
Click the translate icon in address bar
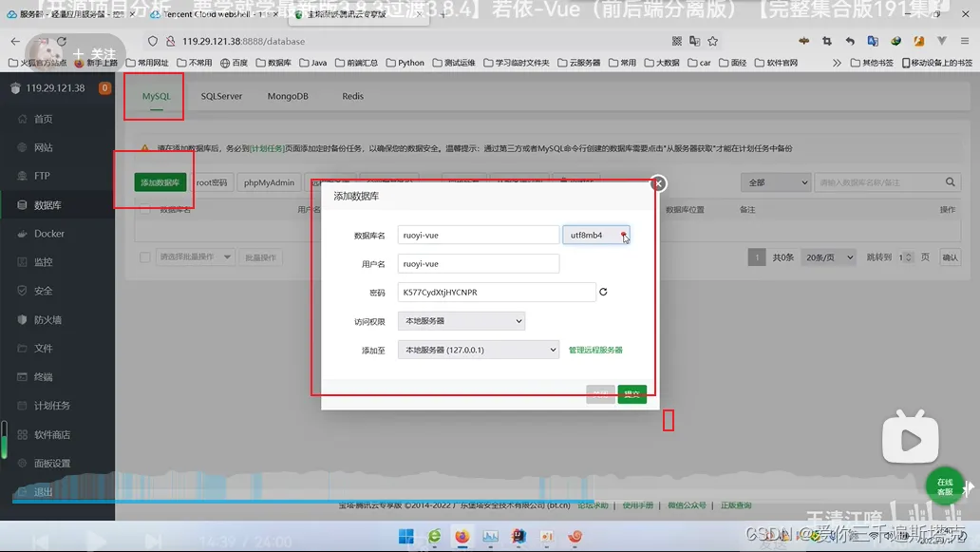coord(694,41)
